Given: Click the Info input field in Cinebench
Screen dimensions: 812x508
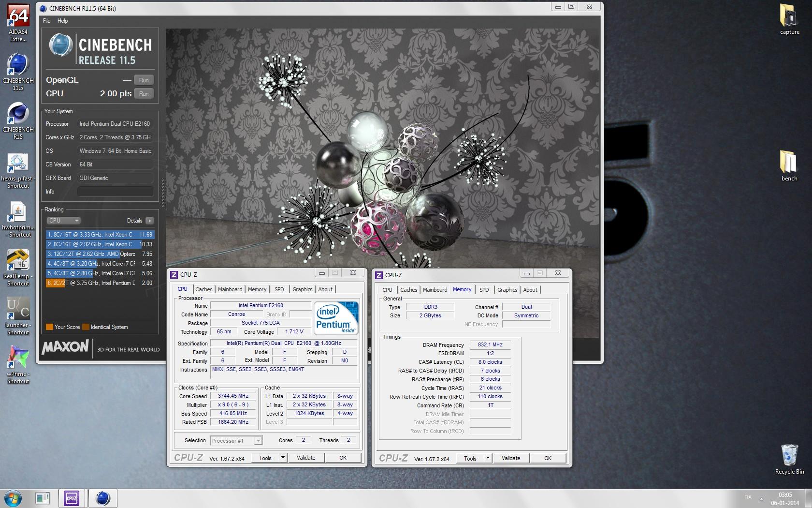Looking at the screenshot, I should 116,192.
